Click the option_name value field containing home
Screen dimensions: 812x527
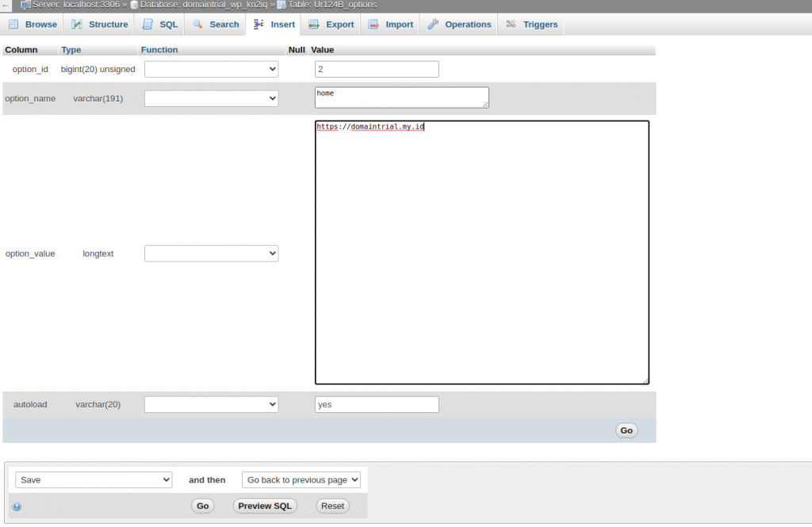pyautogui.click(x=401, y=97)
